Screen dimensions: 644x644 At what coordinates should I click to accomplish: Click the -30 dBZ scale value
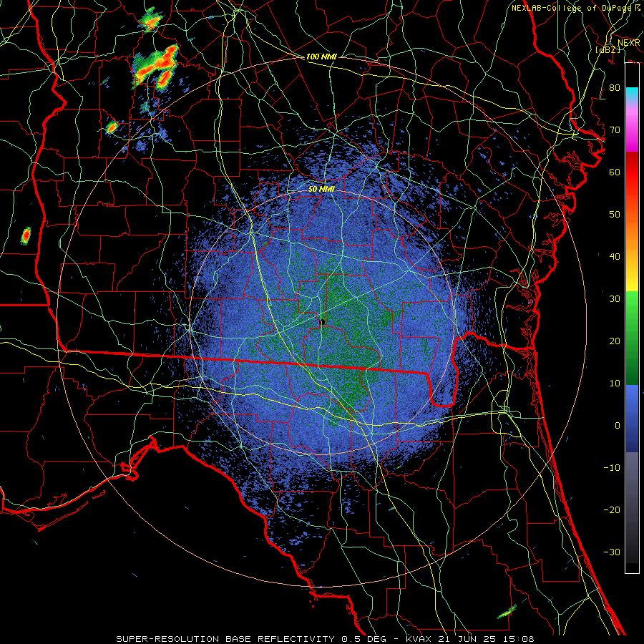[612, 552]
